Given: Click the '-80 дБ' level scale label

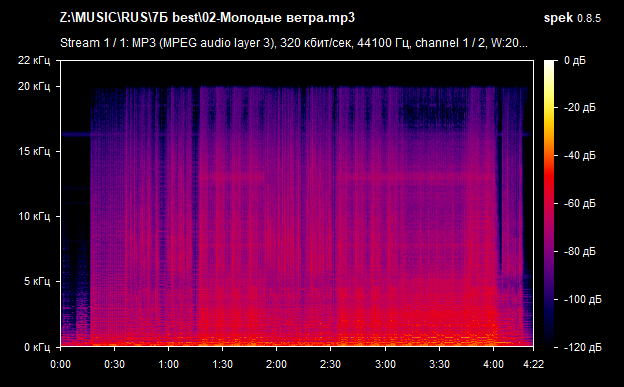Looking at the screenshot, I should pyautogui.click(x=580, y=252).
